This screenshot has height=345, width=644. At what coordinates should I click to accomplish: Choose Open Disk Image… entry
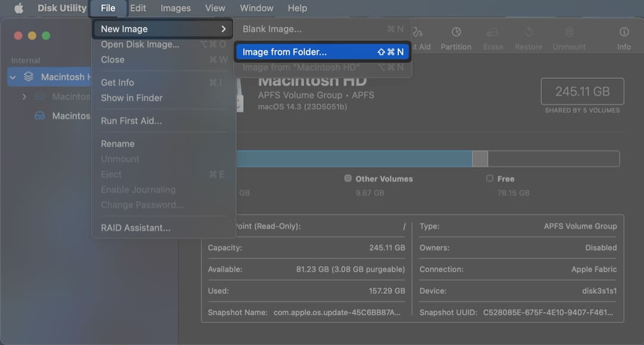[163, 44]
